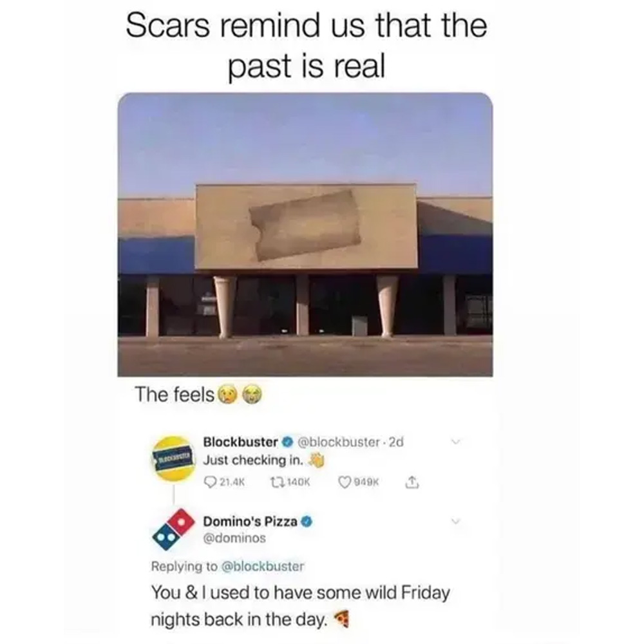Open Blockbuster profile picture avatar

174,459
